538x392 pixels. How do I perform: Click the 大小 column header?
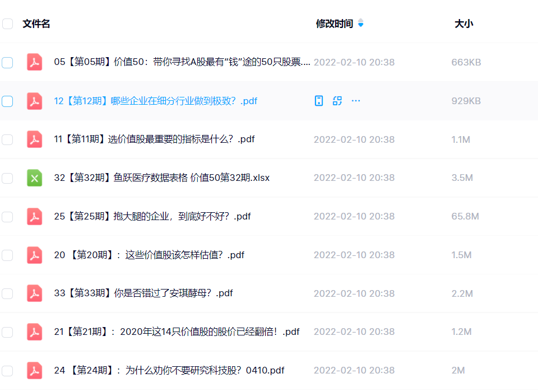point(463,24)
